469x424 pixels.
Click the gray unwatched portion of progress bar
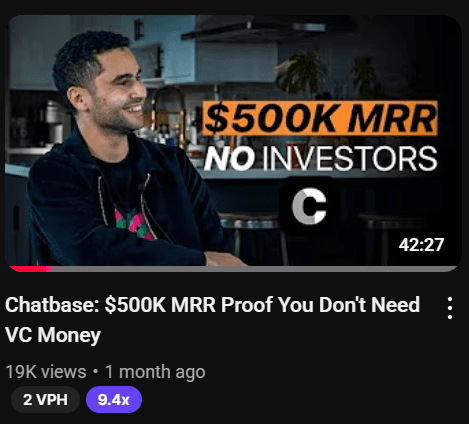point(255,269)
